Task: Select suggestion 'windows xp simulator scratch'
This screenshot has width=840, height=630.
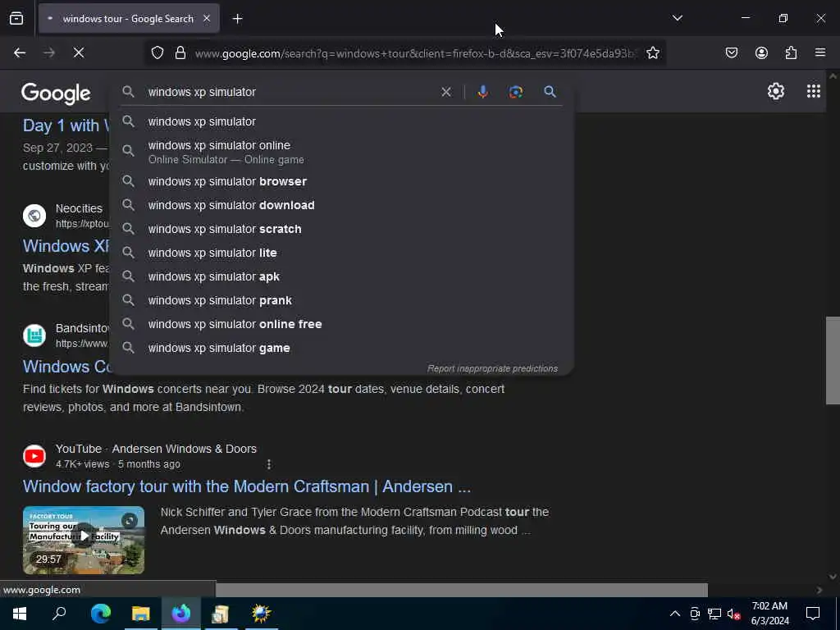Action: click(341, 230)
